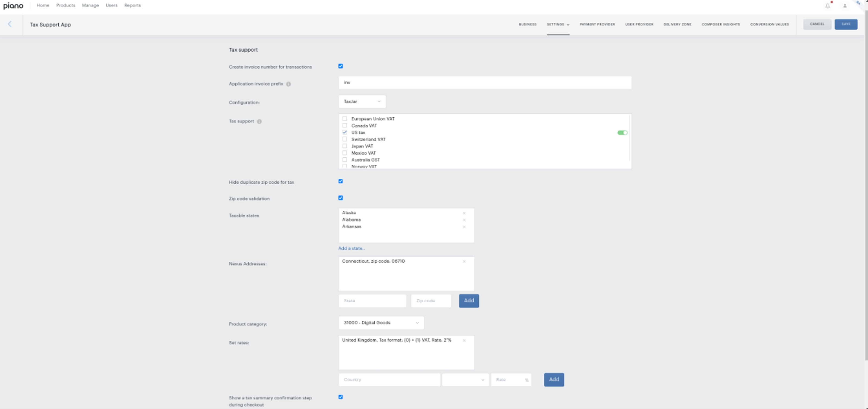Disable the US tax green toggle

click(x=622, y=132)
